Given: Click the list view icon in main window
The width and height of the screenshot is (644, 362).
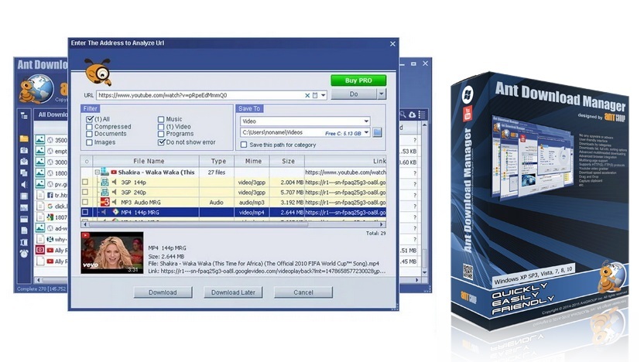Looking at the screenshot, I should (422, 115).
